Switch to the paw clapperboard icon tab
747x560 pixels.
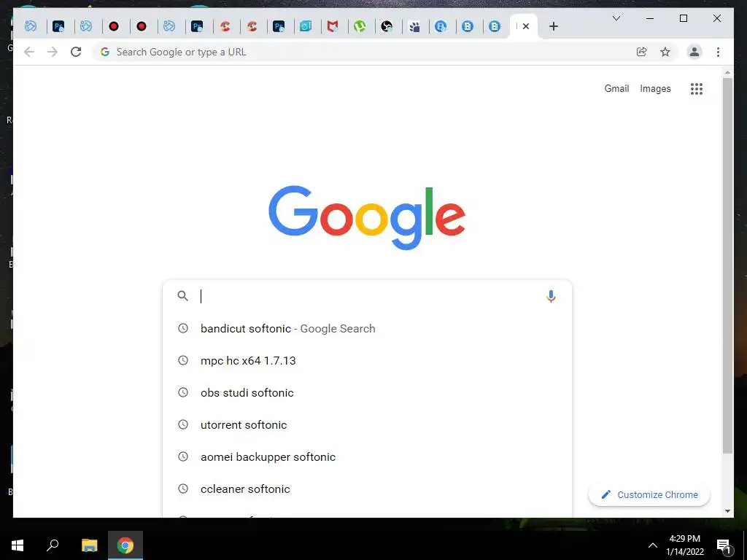tap(414, 26)
